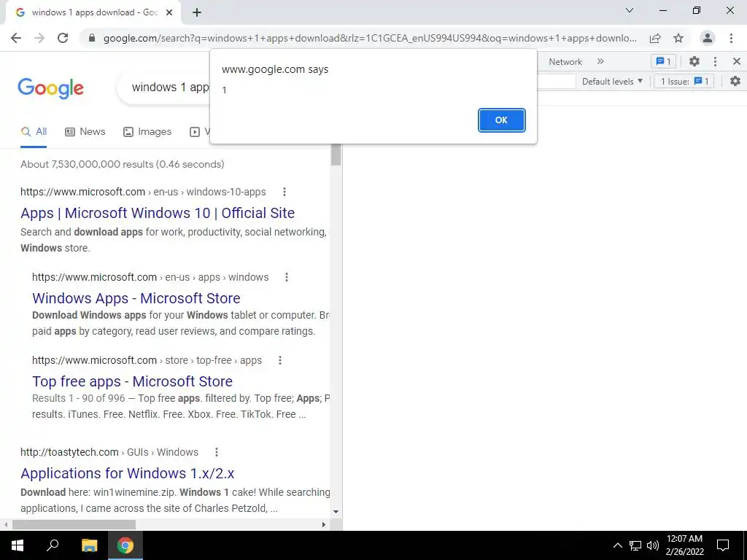Click the vertical scrollbar thumb of results page
The width and height of the screenshot is (747, 560).
336,155
